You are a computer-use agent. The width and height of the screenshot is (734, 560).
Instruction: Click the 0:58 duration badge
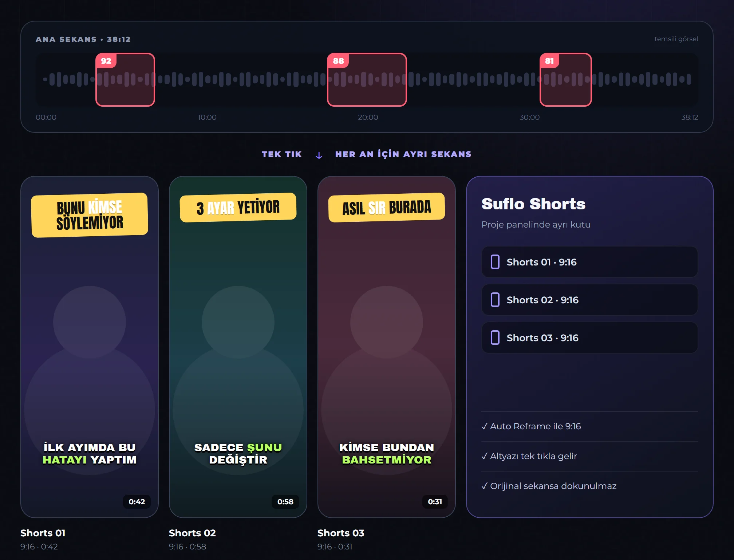[x=285, y=502]
